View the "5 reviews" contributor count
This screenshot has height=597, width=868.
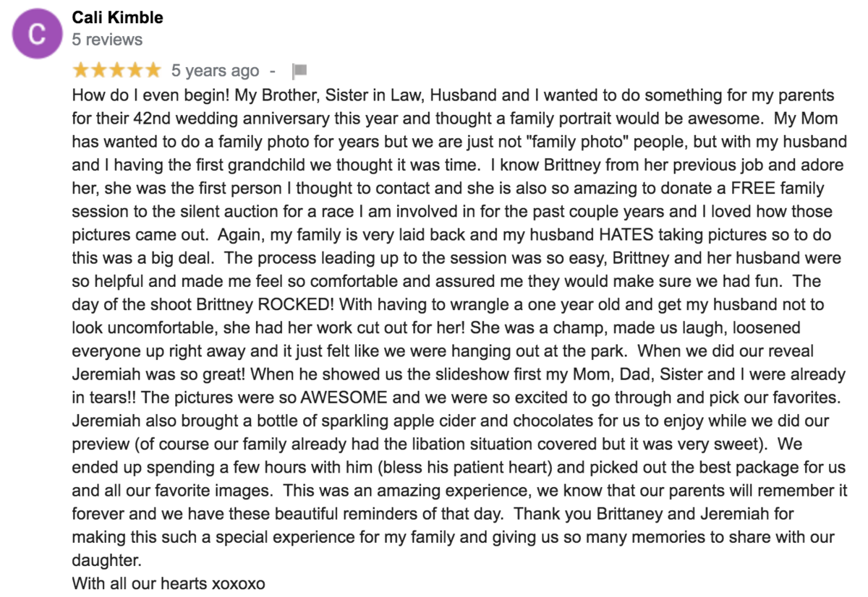click(x=107, y=40)
